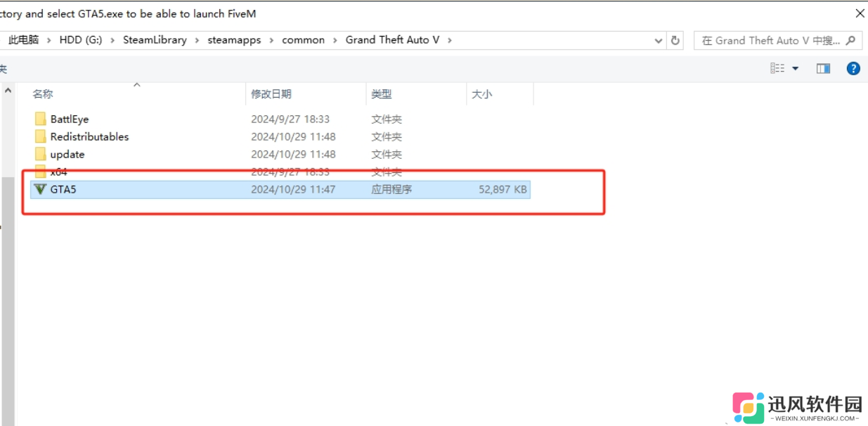Open the blue help question mark icon
The image size is (868, 426).
point(853,68)
